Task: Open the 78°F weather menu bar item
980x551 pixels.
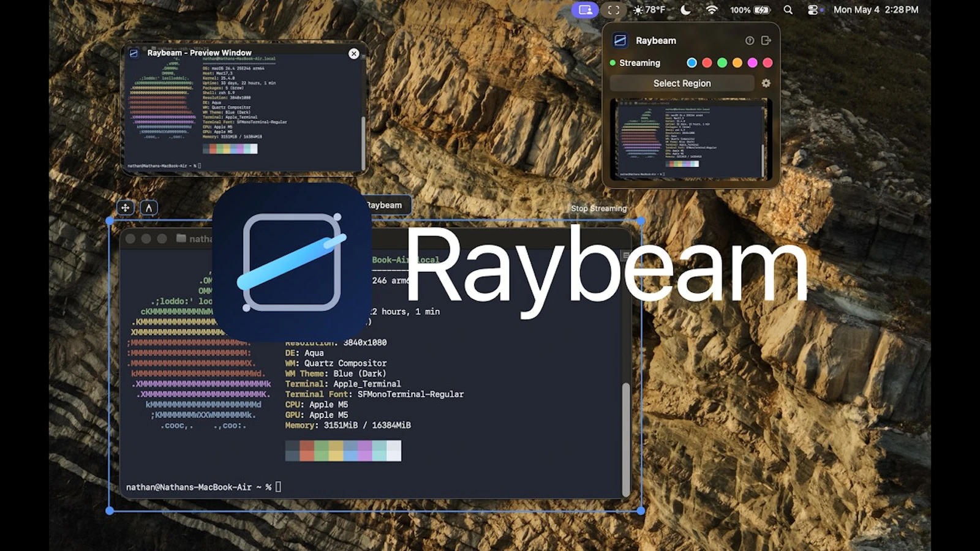Action: pos(649,10)
